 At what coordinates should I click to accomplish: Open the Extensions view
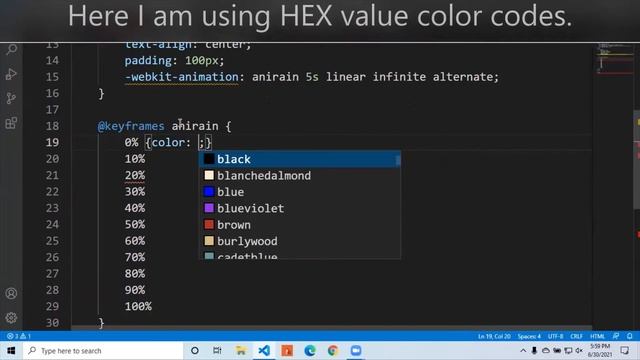pyautogui.click(x=11, y=123)
